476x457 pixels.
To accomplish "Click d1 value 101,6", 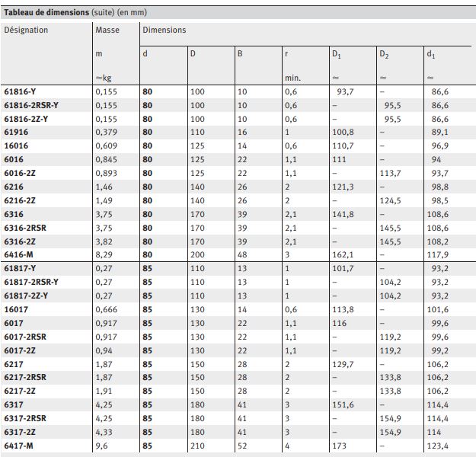I will [x=438, y=309].
